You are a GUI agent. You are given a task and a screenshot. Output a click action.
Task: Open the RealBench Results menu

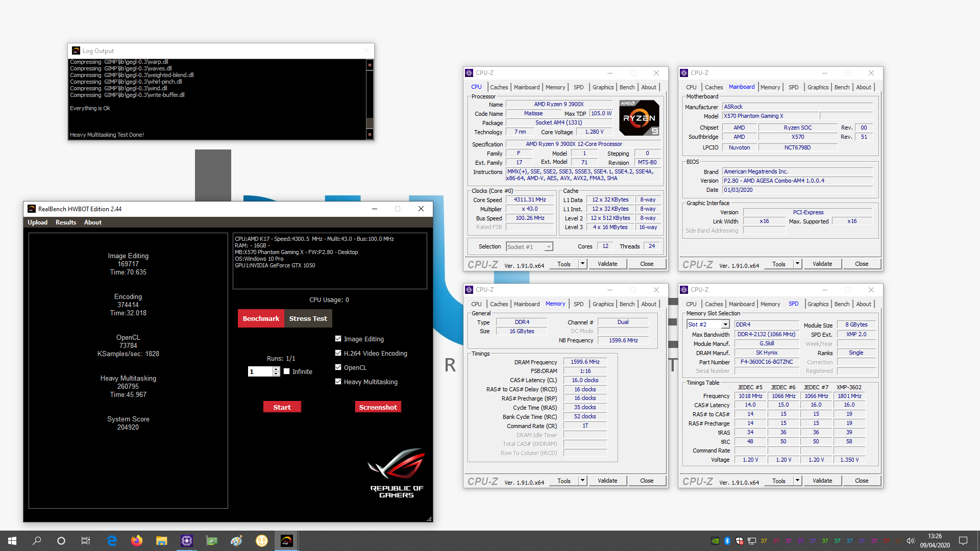point(66,222)
